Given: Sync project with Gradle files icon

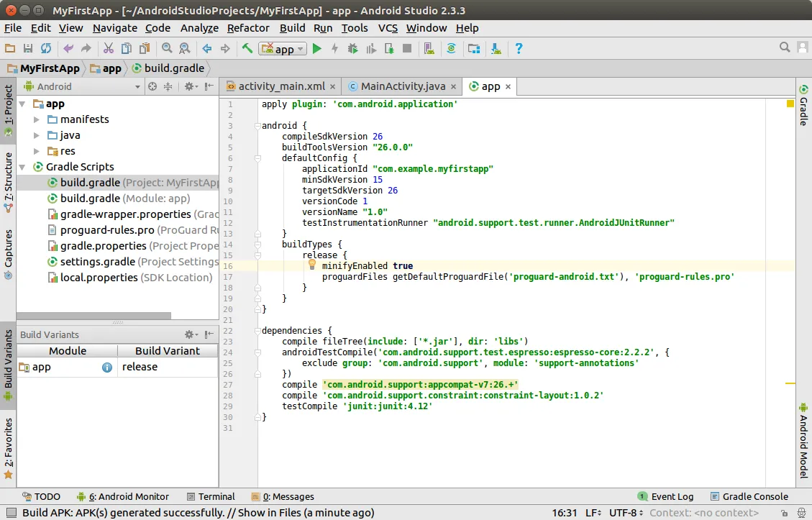Looking at the screenshot, I should 452,49.
